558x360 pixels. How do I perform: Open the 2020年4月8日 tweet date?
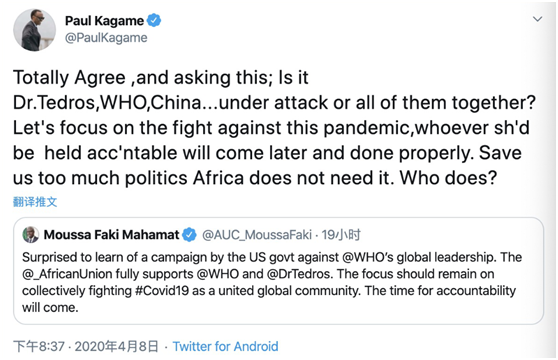point(116,346)
